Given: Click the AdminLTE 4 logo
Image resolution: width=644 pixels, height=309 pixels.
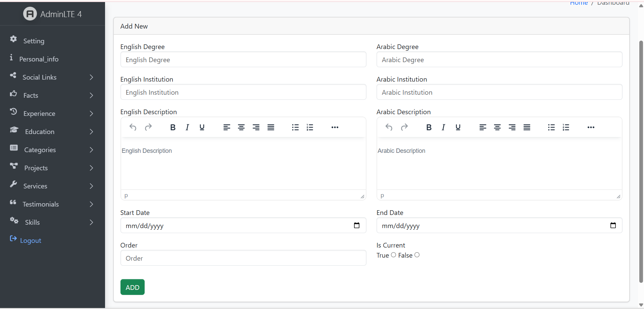Looking at the screenshot, I should [x=30, y=14].
